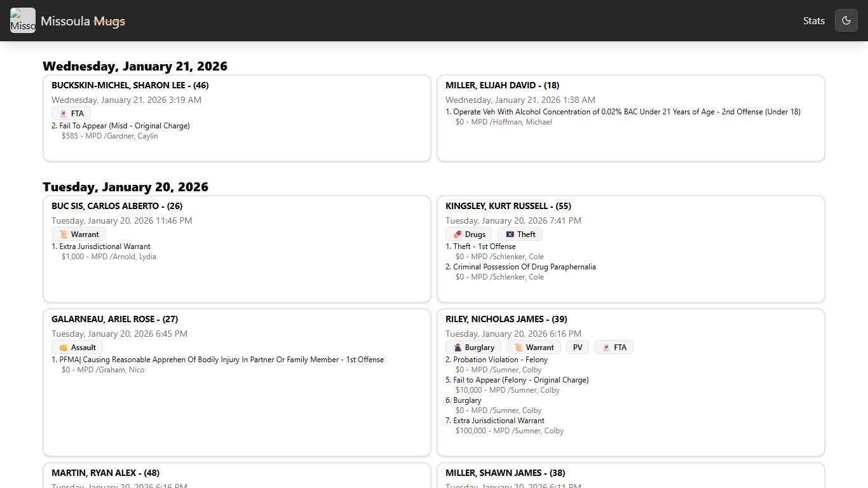Select the Burglary tag on Riley's card
This screenshot has width=868, height=488.
[x=473, y=348]
